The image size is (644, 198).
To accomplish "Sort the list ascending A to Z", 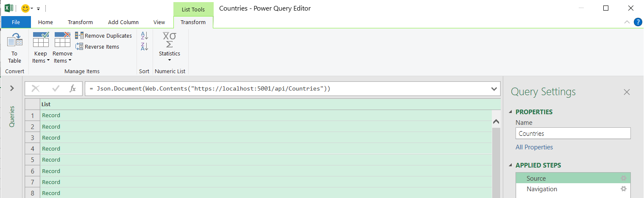I will pos(144,36).
